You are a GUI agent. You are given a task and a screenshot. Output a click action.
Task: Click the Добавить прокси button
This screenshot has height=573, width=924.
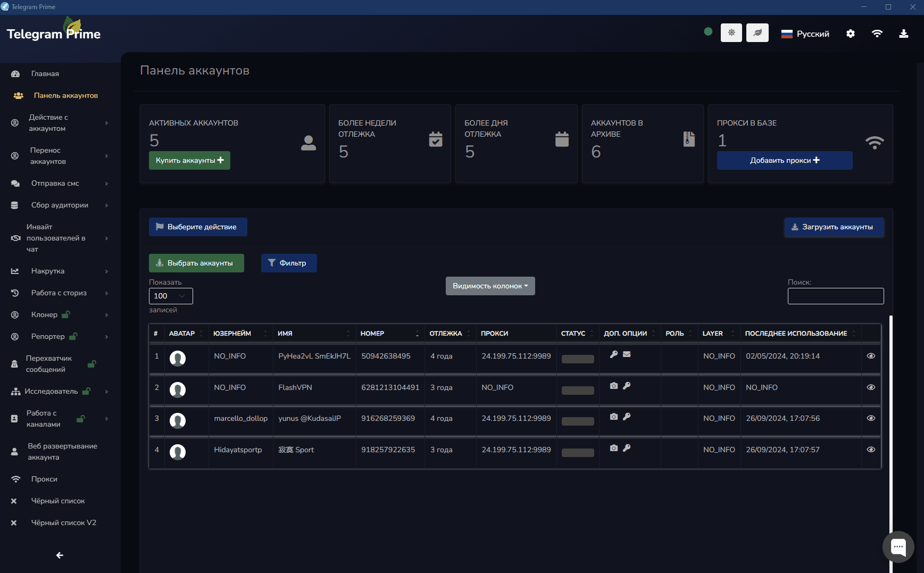pyautogui.click(x=784, y=160)
